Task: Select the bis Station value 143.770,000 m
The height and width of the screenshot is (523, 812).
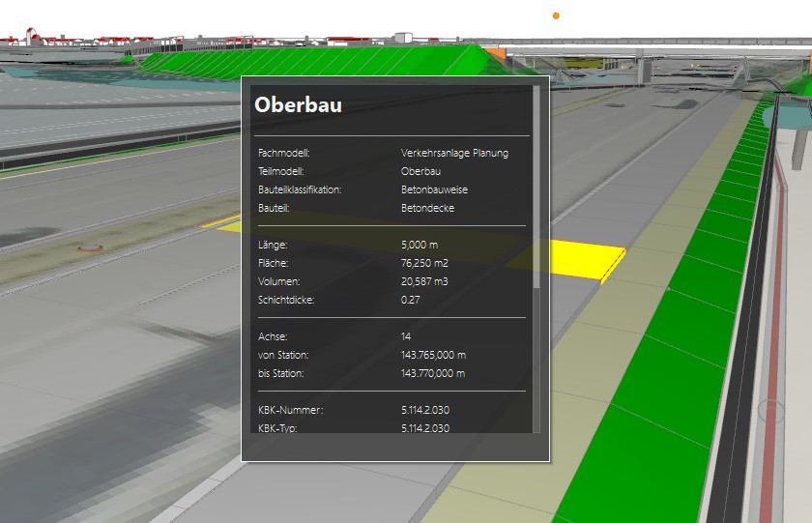Action: [x=432, y=373]
